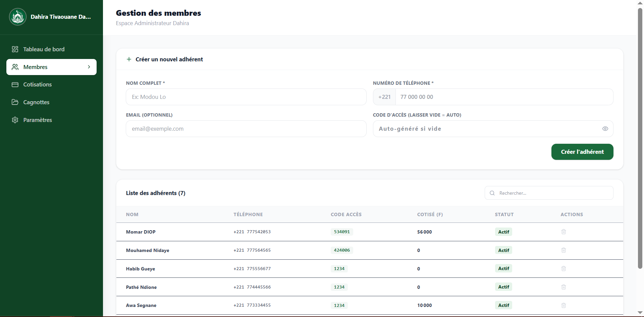Go to Cotisations section
The height and width of the screenshot is (317, 644).
coord(51,84)
